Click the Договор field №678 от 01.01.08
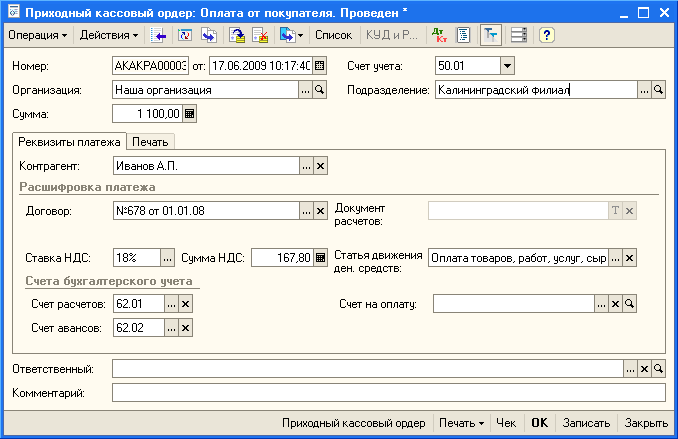Viewport: 678px width, 439px height. 206,211
